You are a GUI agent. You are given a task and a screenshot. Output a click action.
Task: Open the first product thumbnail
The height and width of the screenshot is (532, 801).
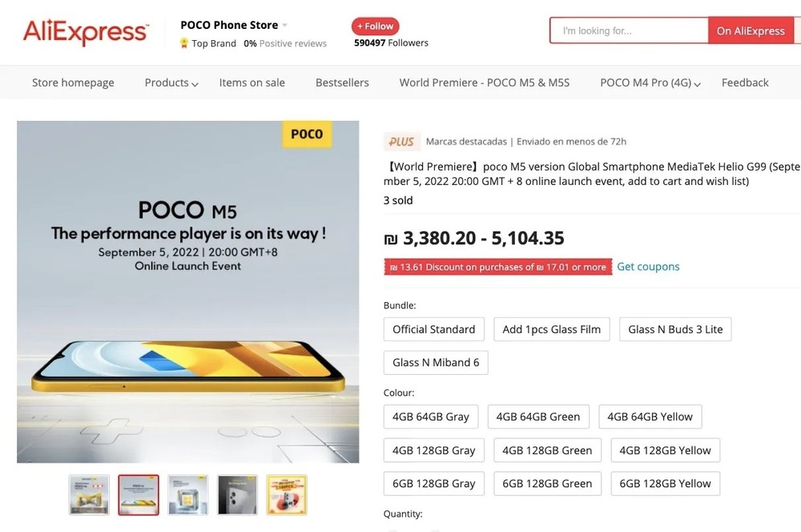pos(89,494)
